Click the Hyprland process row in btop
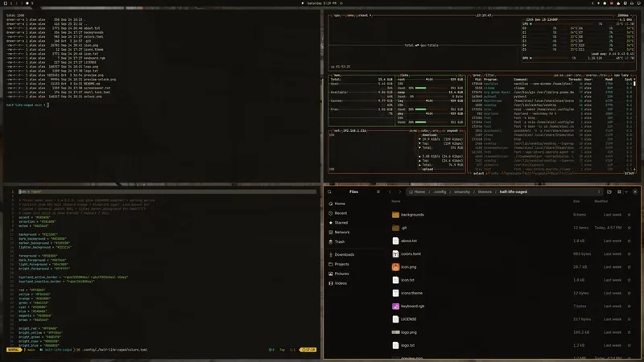Screen dimensions: 644x362 552,113
